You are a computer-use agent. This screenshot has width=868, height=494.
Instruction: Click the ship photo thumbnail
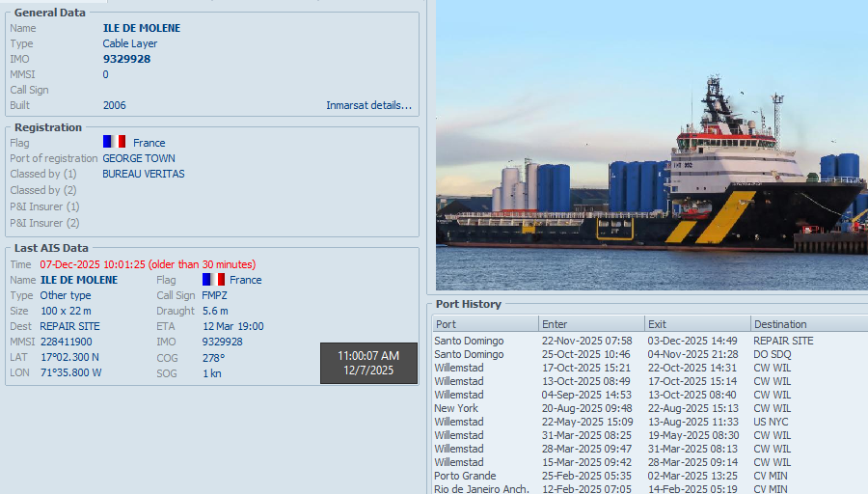pos(652,145)
